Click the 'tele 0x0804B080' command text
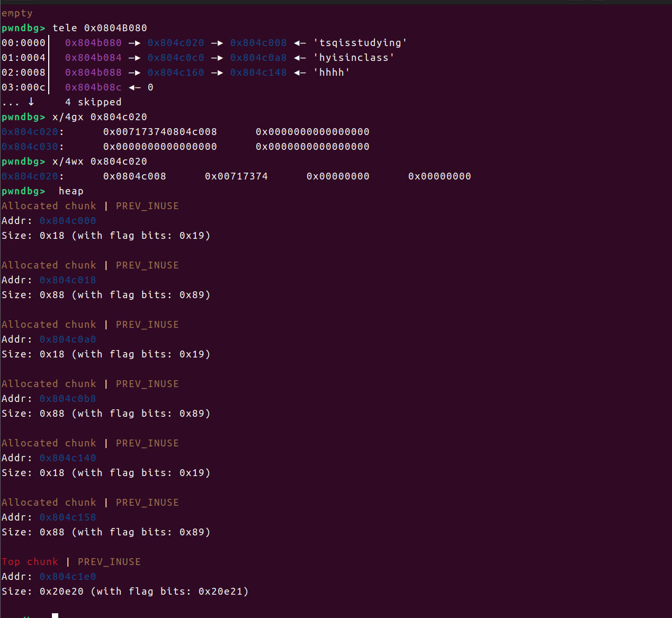This screenshot has width=672, height=618. point(100,28)
